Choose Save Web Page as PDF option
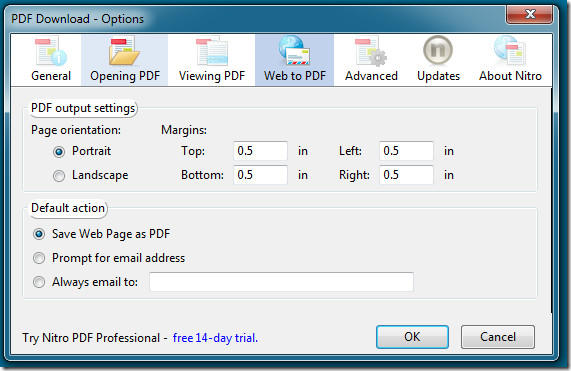The height and width of the screenshot is (371, 571). pos(39,234)
